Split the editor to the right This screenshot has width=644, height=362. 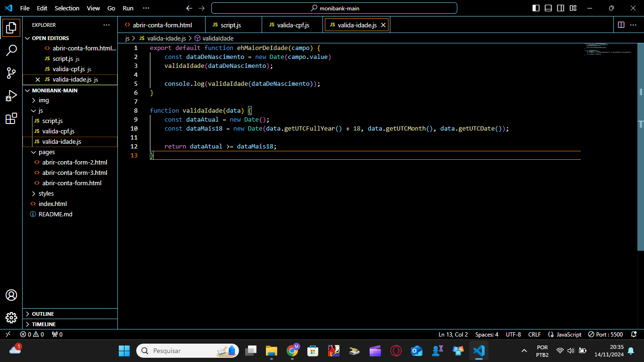click(621, 25)
